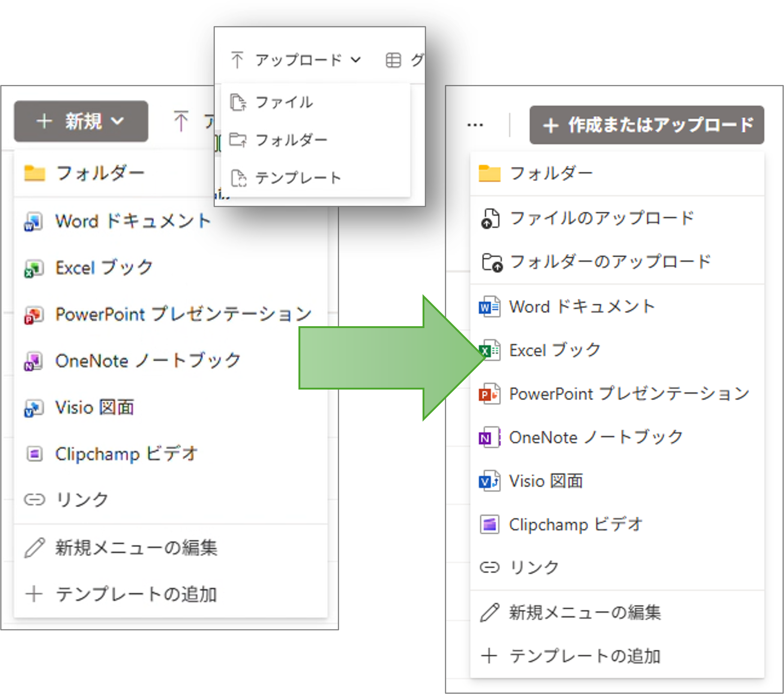Click 作成またはアップロード button

pyautogui.click(x=647, y=125)
